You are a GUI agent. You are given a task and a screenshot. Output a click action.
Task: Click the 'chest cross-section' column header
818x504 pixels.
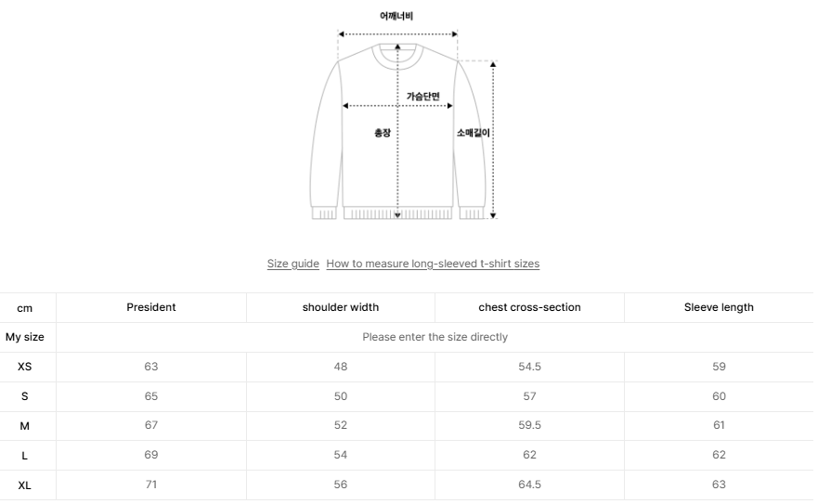[x=529, y=307]
